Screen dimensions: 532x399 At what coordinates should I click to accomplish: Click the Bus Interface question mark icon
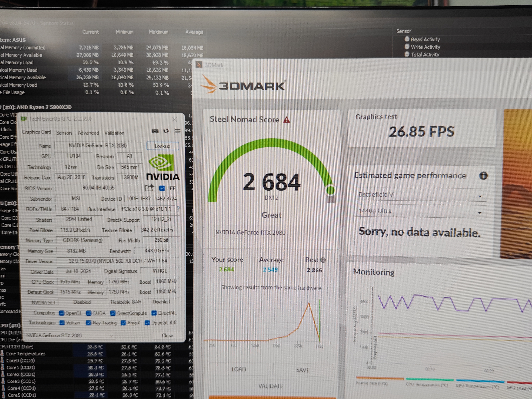tap(178, 209)
